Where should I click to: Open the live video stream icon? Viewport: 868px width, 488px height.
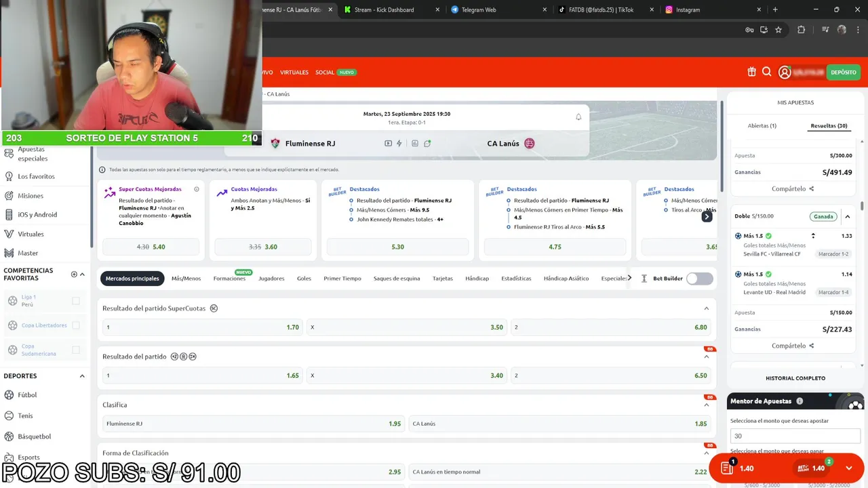[388, 144]
